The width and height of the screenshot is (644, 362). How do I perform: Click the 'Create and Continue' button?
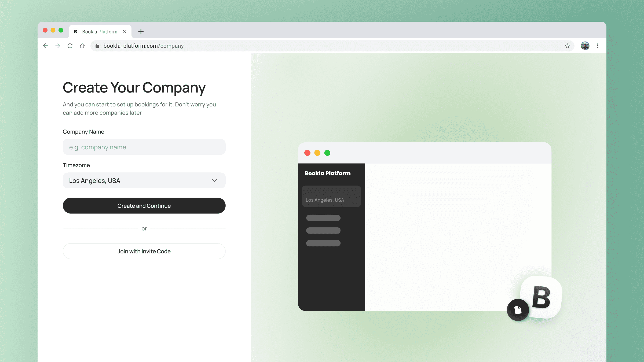pos(144,205)
